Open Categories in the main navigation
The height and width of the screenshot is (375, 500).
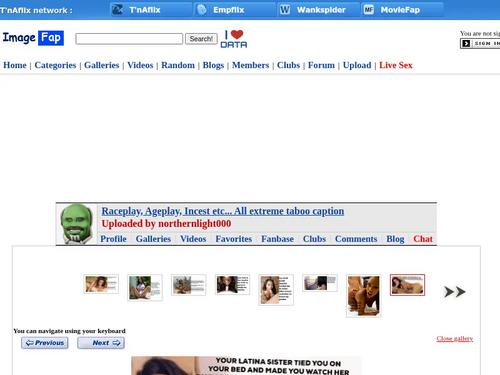[x=55, y=65]
